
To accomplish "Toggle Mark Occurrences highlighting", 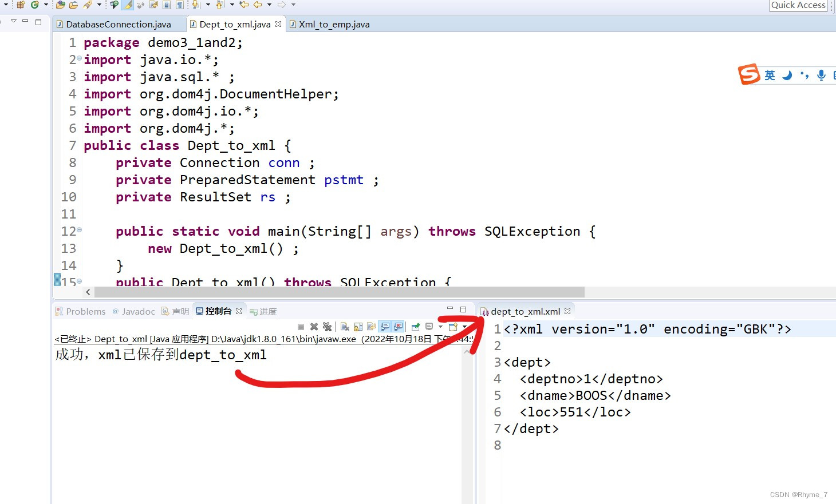I will pos(127,7).
